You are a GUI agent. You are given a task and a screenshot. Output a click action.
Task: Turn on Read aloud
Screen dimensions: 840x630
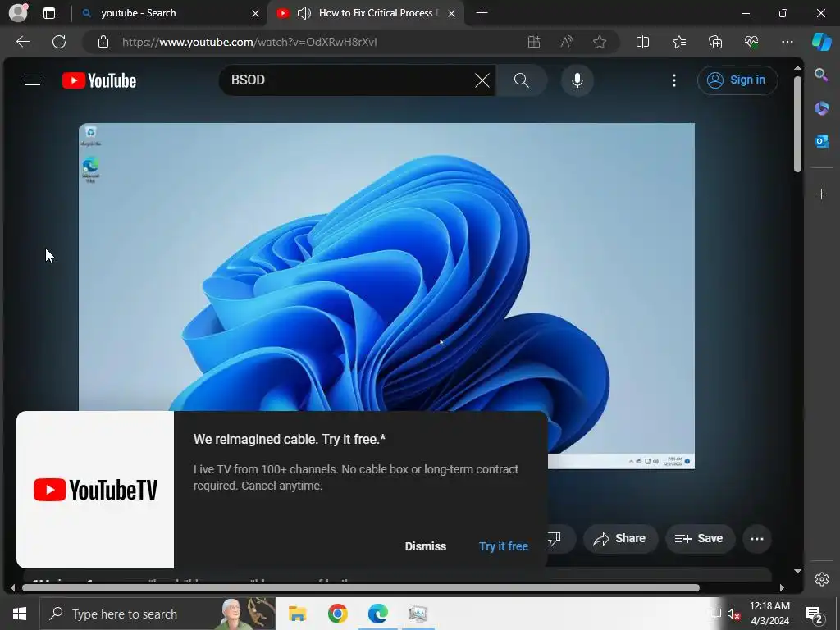point(567,42)
